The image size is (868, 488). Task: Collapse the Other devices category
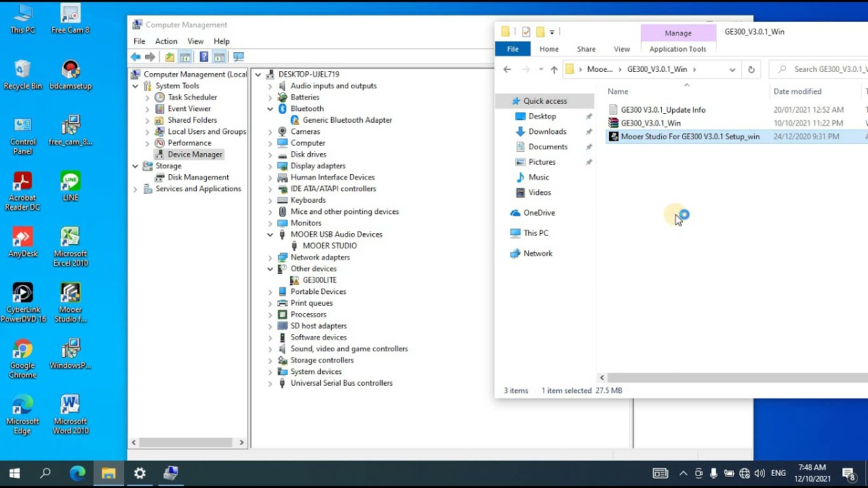pyautogui.click(x=270, y=269)
